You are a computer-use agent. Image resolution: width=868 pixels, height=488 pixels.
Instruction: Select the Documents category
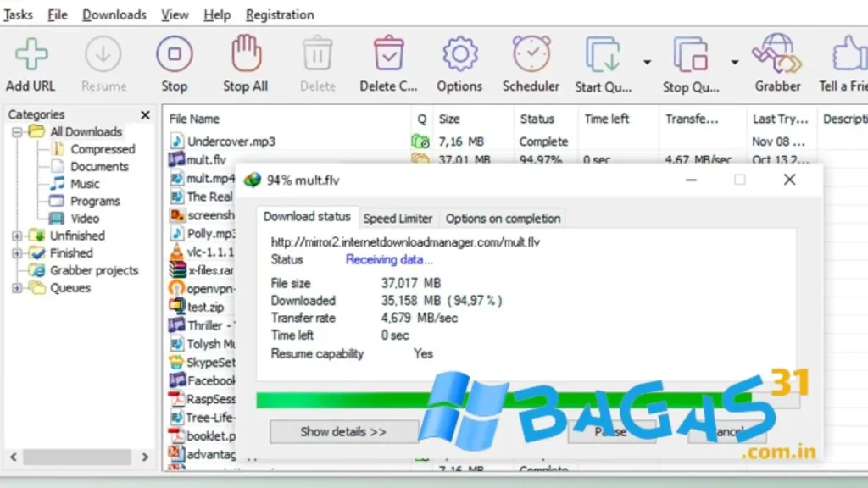[99, 166]
